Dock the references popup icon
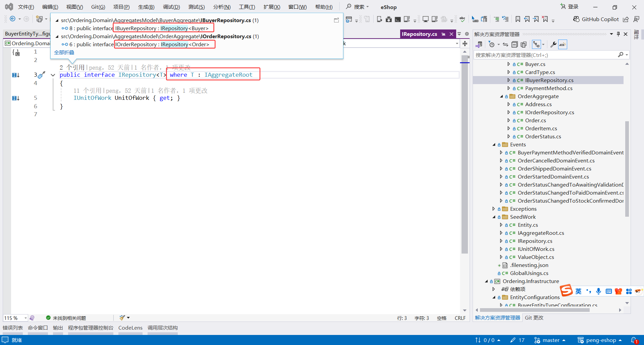The height and width of the screenshot is (345, 644). click(336, 20)
